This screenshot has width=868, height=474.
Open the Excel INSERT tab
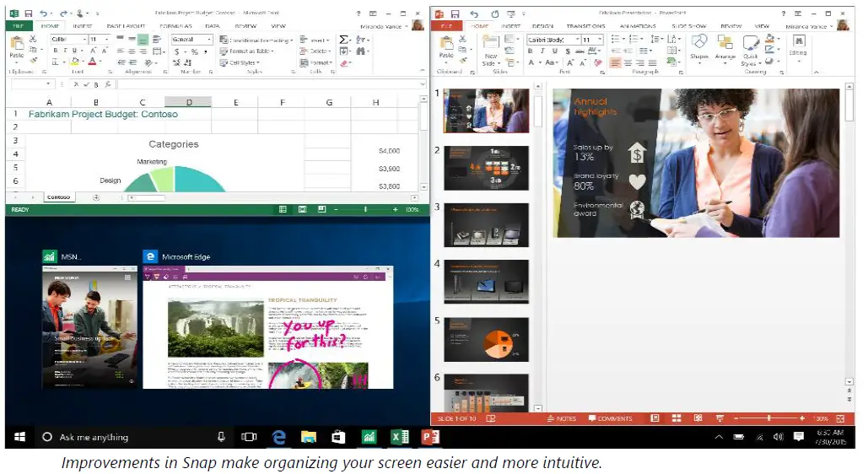coord(83,26)
